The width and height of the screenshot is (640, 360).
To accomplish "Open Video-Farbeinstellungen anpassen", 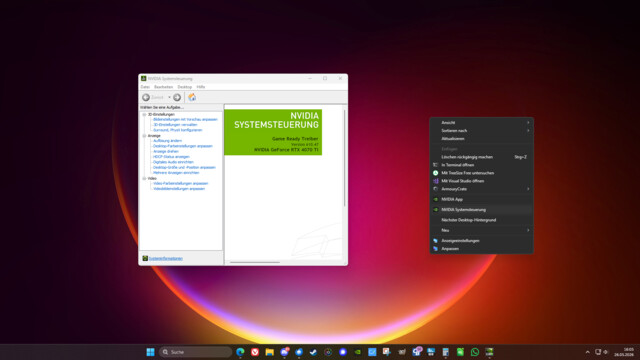I will coord(180,184).
